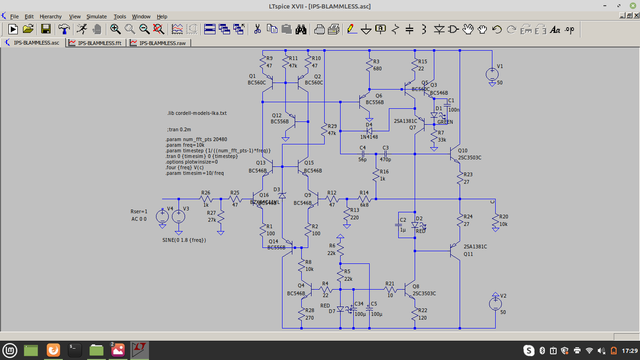Select the Label Net tool

[380, 29]
